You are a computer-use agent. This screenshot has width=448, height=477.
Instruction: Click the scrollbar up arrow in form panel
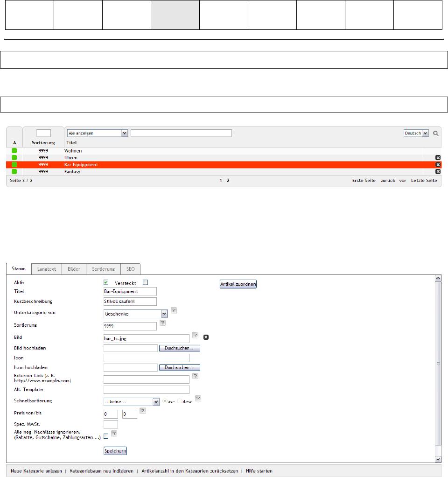(x=438, y=278)
